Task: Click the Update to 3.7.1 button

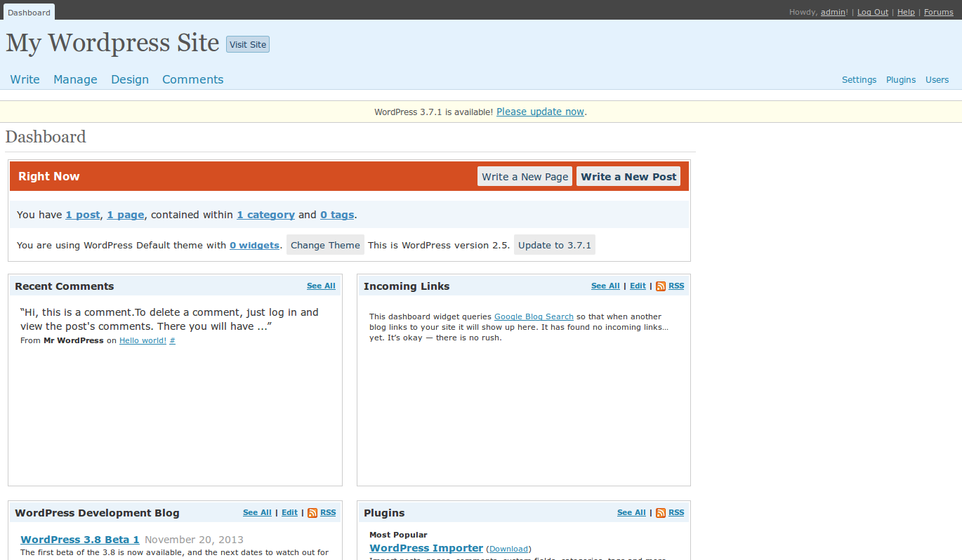Action: click(555, 245)
